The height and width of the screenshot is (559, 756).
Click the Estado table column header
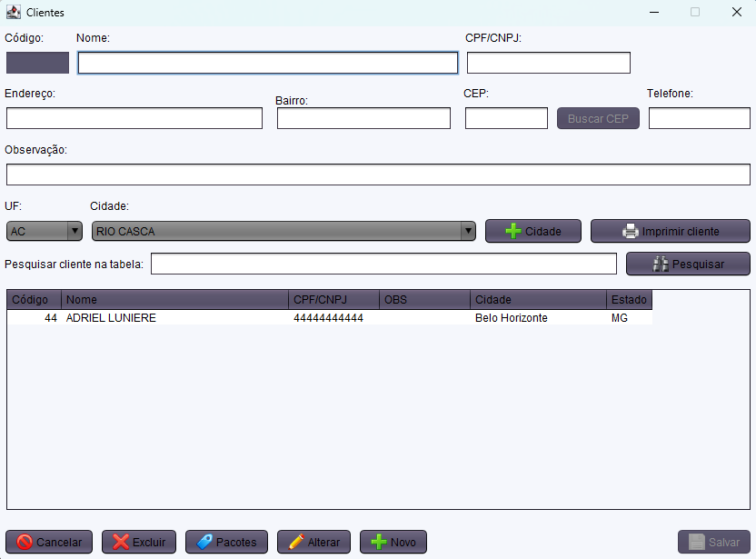point(629,300)
